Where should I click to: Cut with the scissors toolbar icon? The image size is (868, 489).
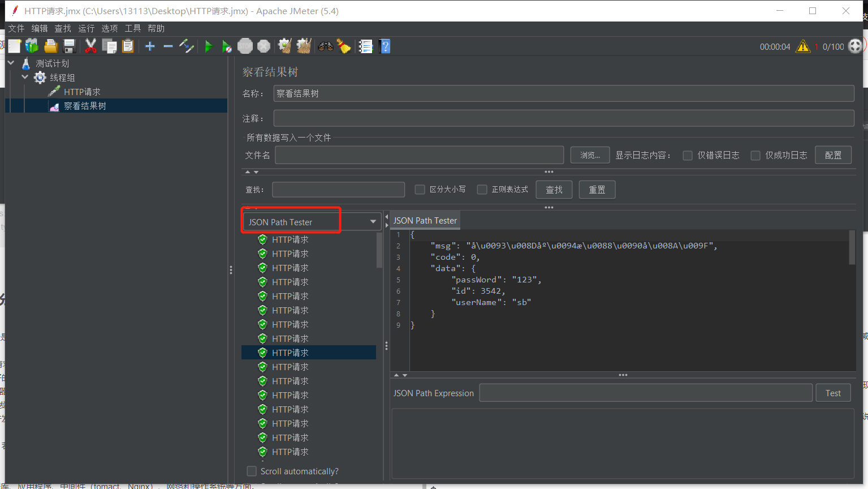click(90, 46)
